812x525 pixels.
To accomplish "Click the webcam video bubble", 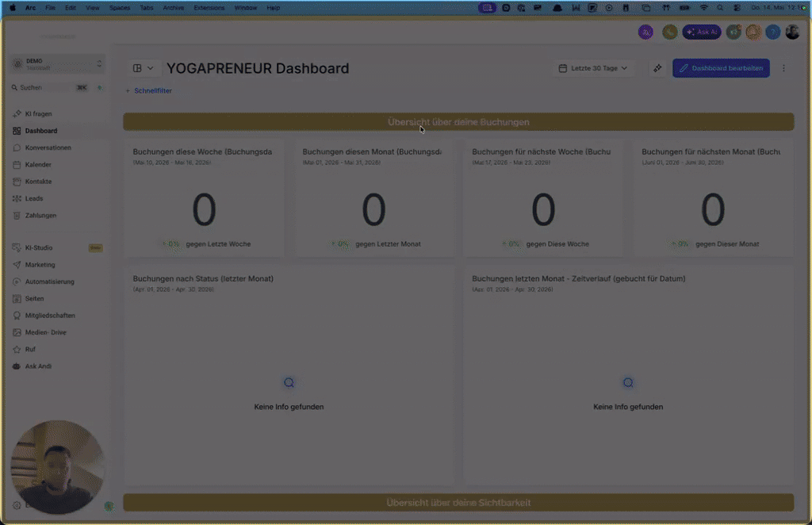I will 57,467.
